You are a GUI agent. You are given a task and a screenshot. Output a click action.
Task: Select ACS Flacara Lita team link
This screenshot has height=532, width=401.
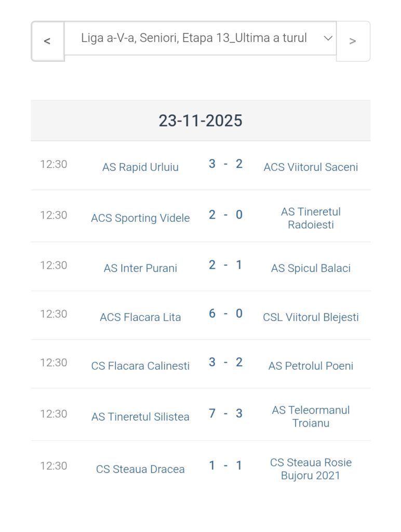pyautogui.click(x=140, y=317)
